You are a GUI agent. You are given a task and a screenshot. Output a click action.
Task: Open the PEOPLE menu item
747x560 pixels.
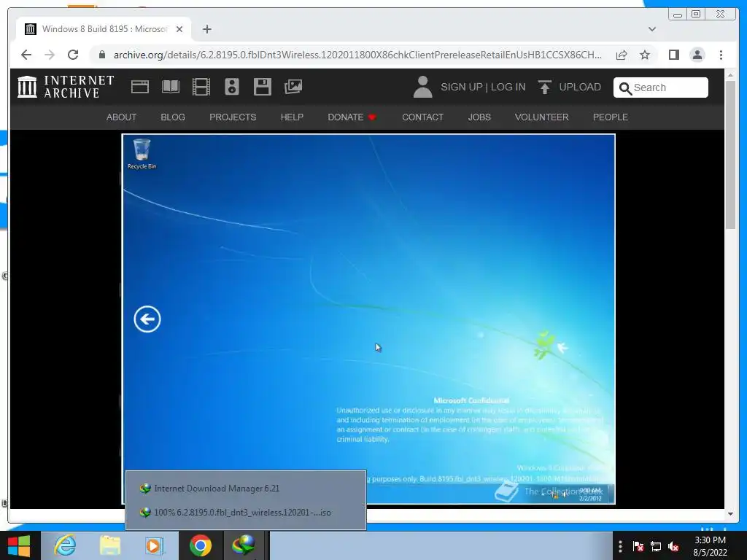click(x=611, y=117)
